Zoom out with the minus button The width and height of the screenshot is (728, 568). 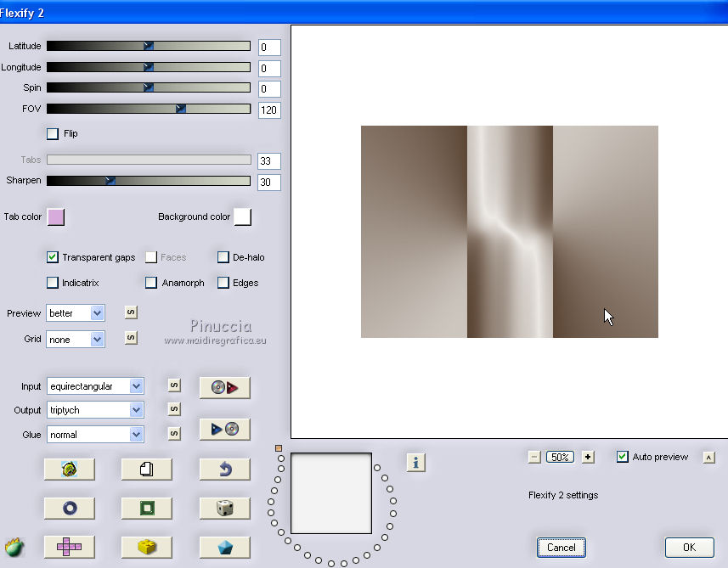(x=534, y=457)
